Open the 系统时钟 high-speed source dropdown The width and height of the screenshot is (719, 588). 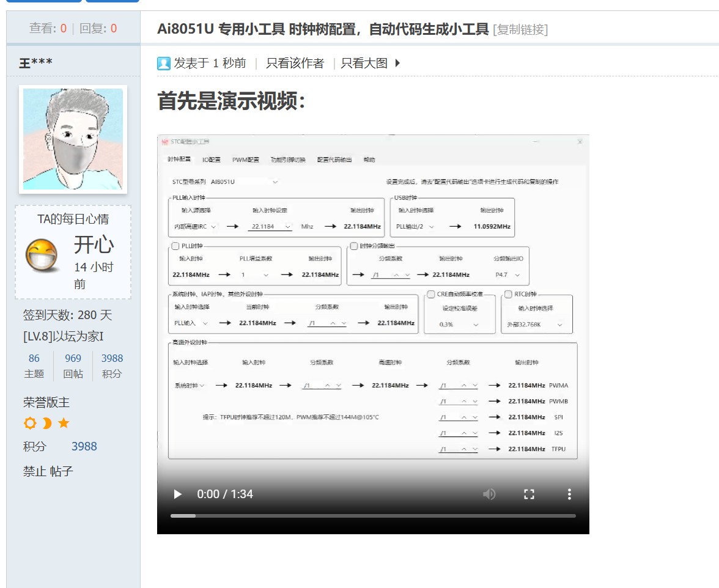click(190, 386)
